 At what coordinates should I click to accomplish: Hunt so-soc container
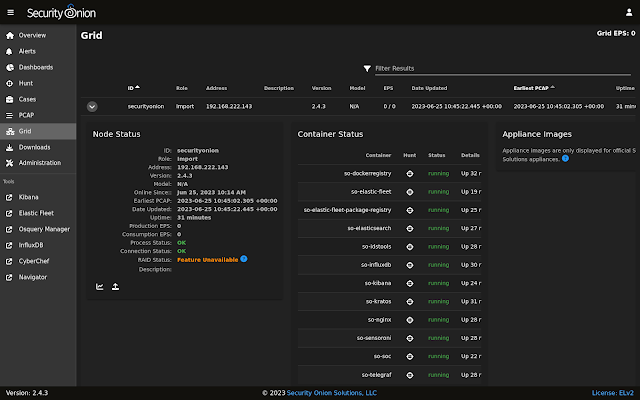(410, 357)
